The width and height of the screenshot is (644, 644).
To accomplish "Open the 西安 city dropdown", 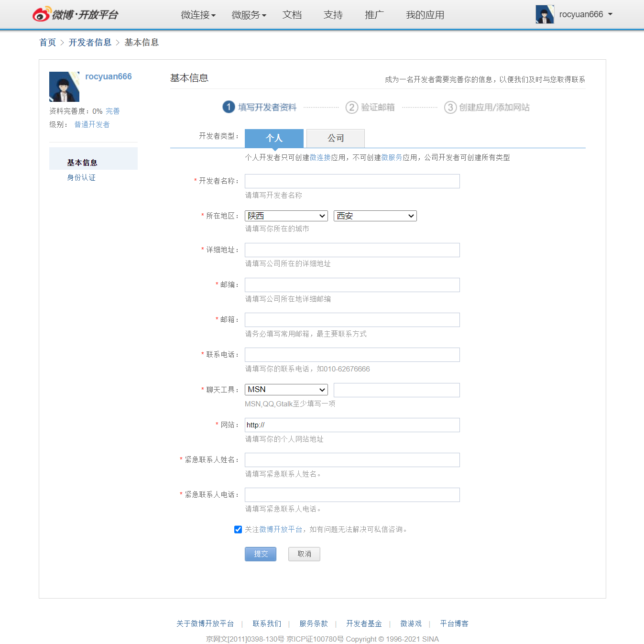I will [375, 216].
